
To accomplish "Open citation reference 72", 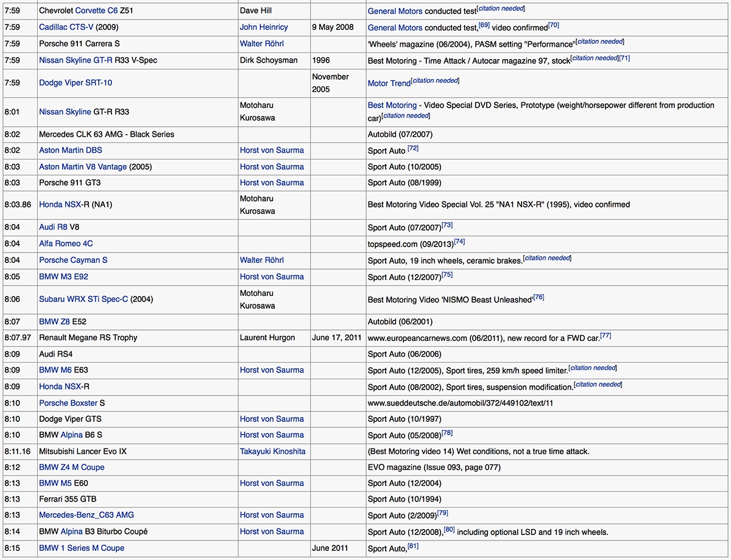I will tap(413, 148).
